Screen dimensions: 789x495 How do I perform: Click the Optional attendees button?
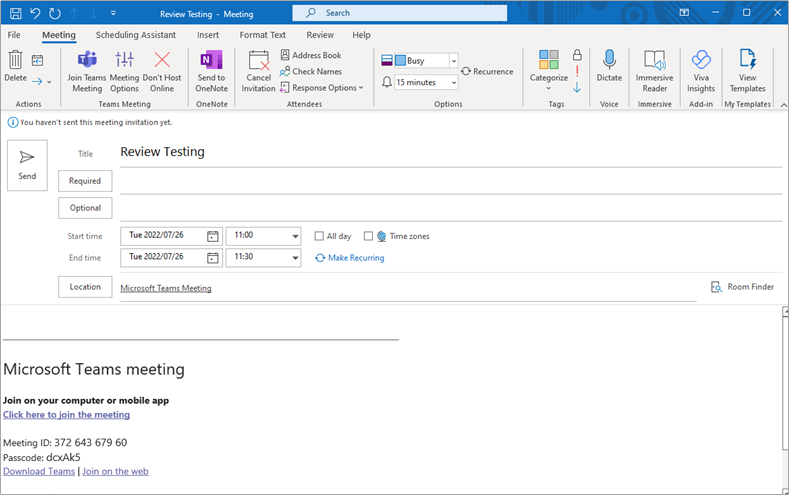(85, 208)
